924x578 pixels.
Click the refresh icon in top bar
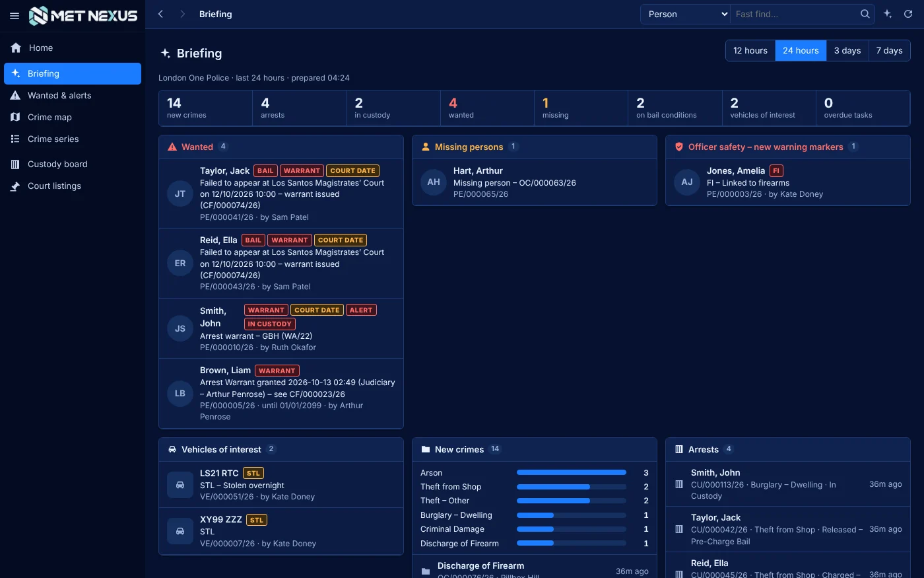(x=908, y=14)
